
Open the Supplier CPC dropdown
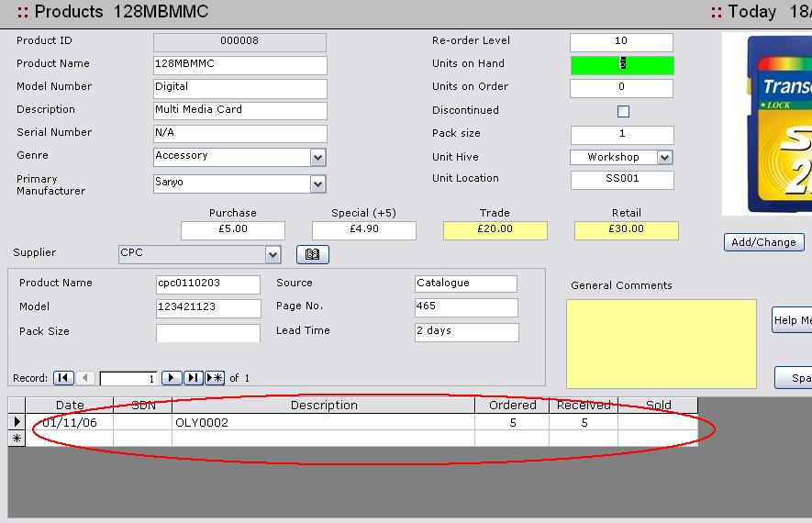(x=273, y=254)
